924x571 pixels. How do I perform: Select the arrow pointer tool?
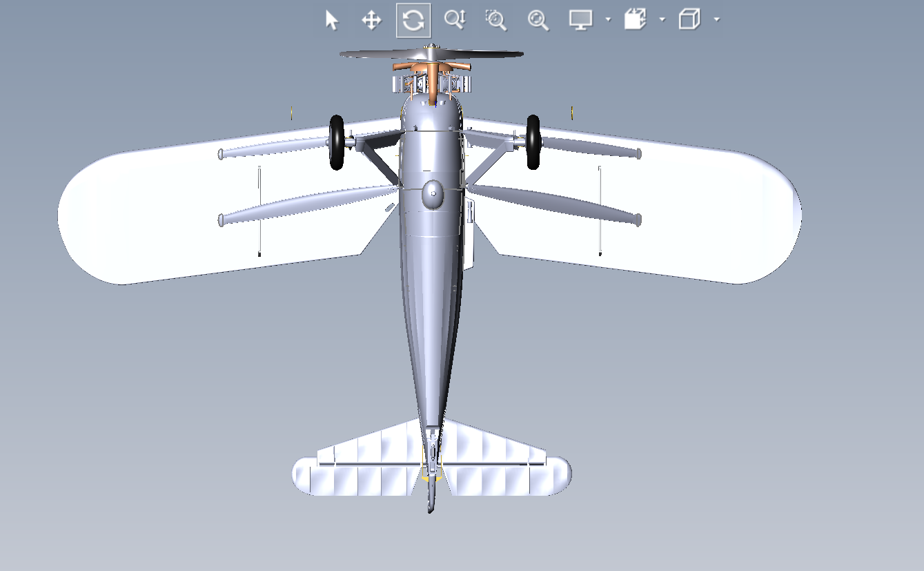click(x=332, y=20)
